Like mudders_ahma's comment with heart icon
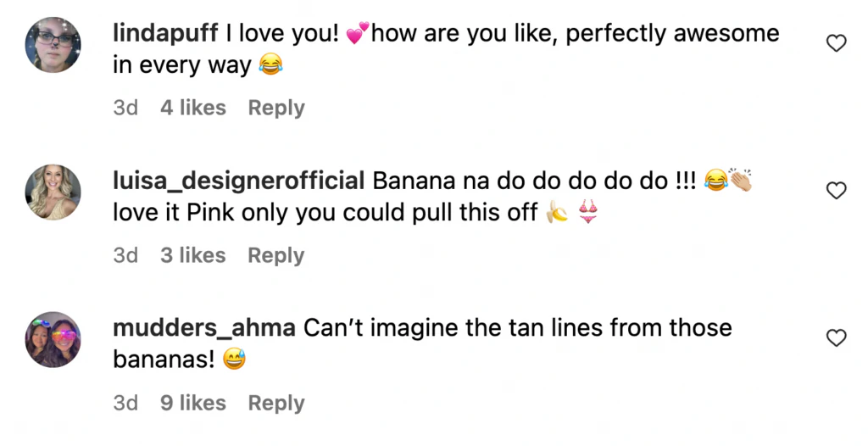The height and width of the screenshot is (446, 868). [x=836, y=338]
